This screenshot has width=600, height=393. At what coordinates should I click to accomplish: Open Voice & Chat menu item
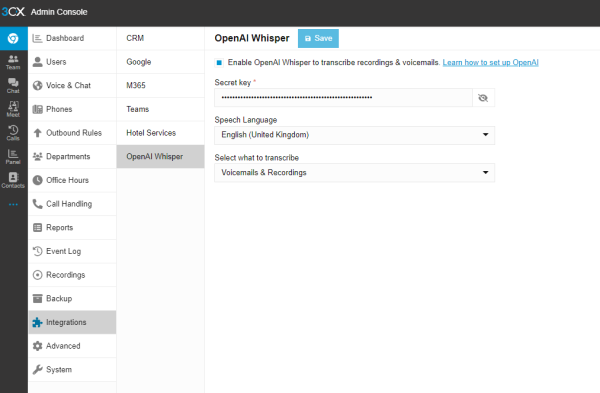pos(72,86)
